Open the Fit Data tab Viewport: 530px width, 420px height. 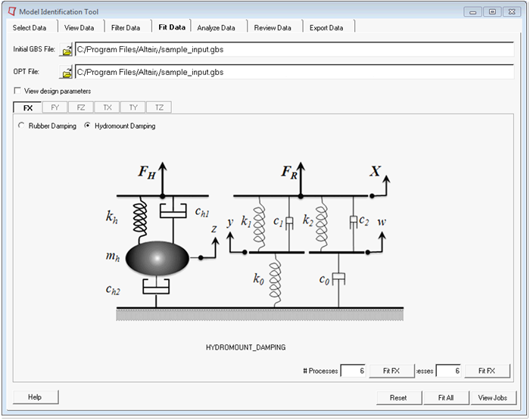pos(172,27)
